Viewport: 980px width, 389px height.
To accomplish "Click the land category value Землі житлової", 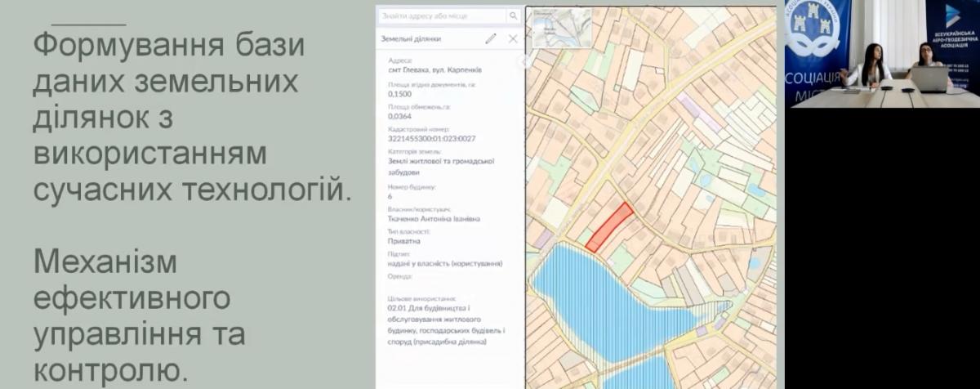I will point(439,161).
